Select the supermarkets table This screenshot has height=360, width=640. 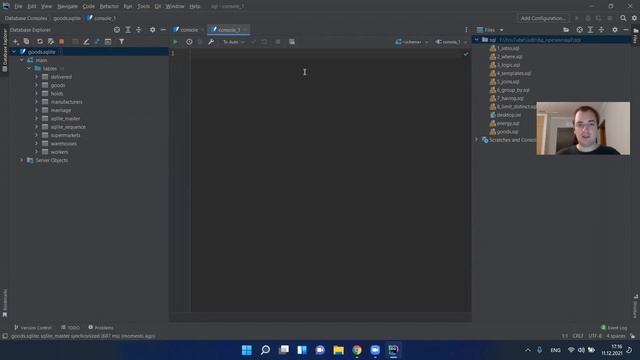(65, 135)
